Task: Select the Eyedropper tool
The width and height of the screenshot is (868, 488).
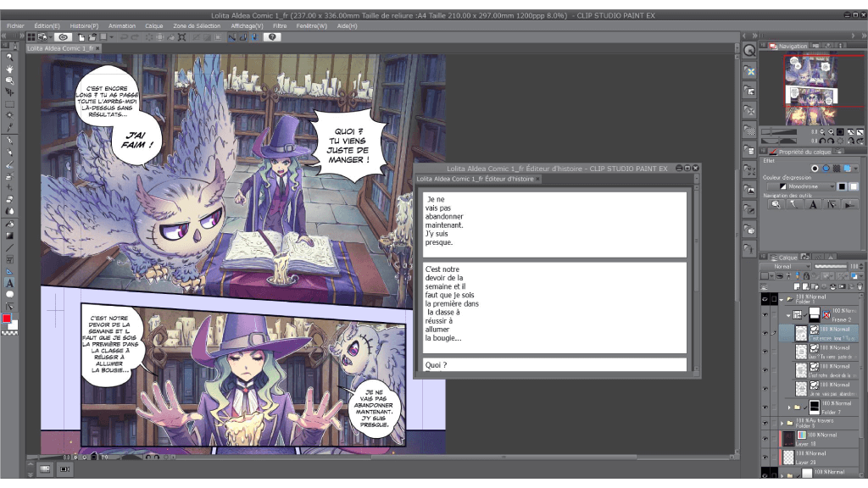Action: pyautogui.click(x=9, y=127)
